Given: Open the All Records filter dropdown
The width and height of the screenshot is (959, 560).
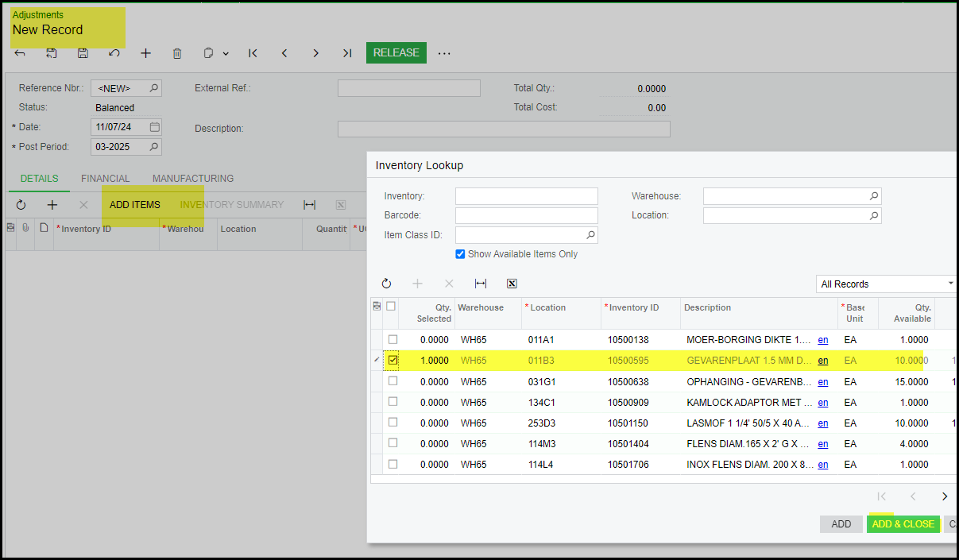Looking at the screenshot, I should tap(885, 284).
